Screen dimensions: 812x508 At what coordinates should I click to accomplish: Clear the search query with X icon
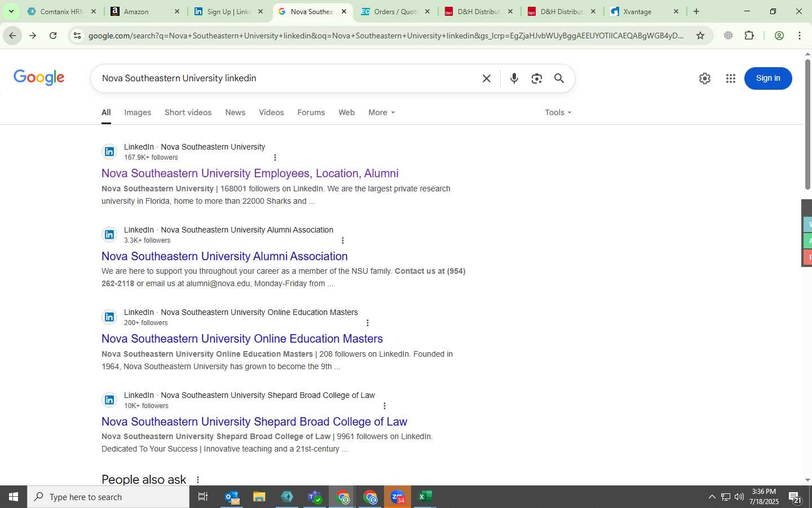[x=487, y=78]
